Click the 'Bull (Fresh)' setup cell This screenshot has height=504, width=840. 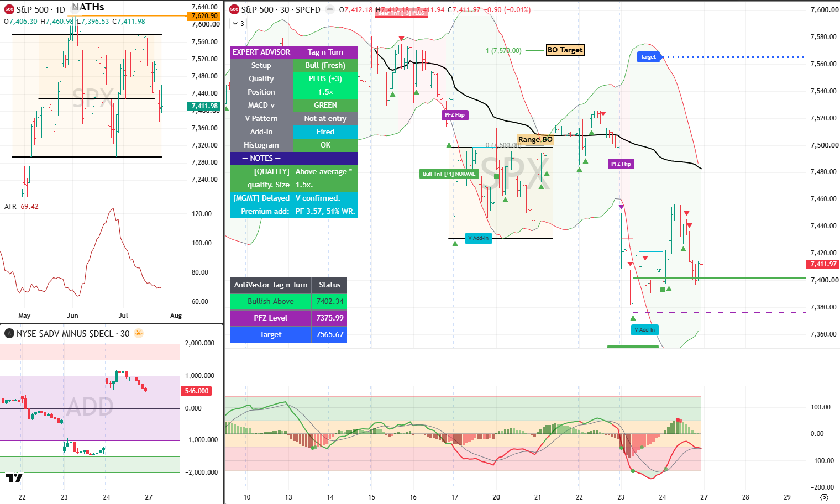[x=325, y=65]
